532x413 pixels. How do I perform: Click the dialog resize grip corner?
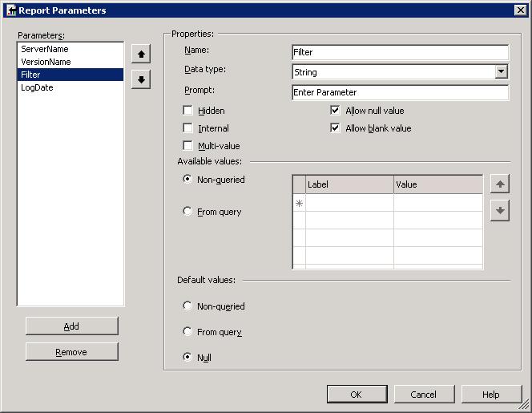(x=525, y=404)
